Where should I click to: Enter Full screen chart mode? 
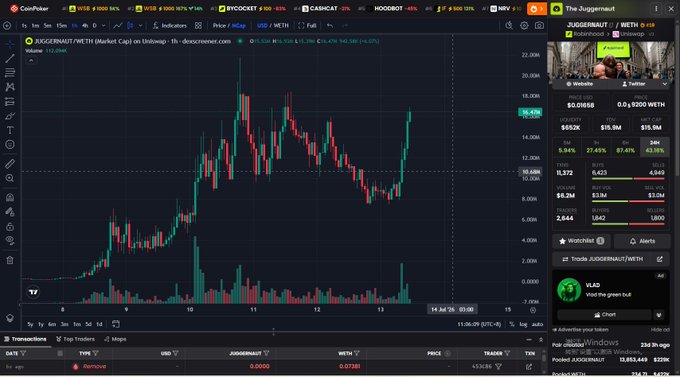[x=307, y=26]
